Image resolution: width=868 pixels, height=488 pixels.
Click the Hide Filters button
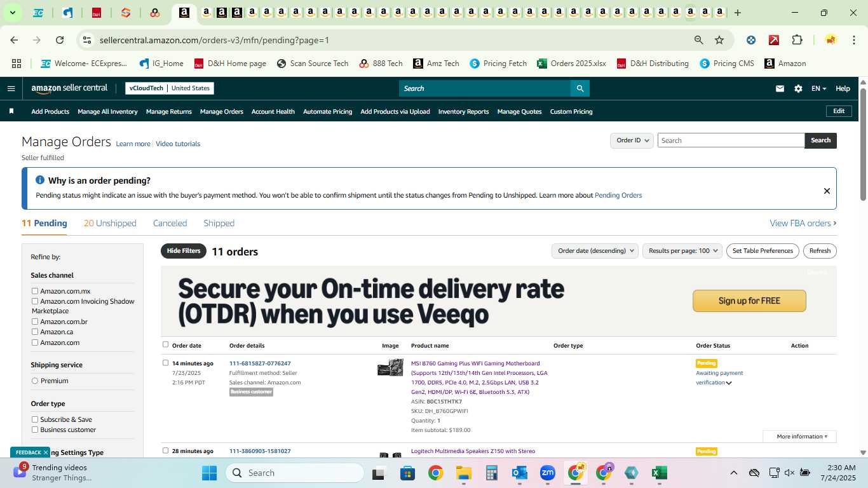coord(184,251)
